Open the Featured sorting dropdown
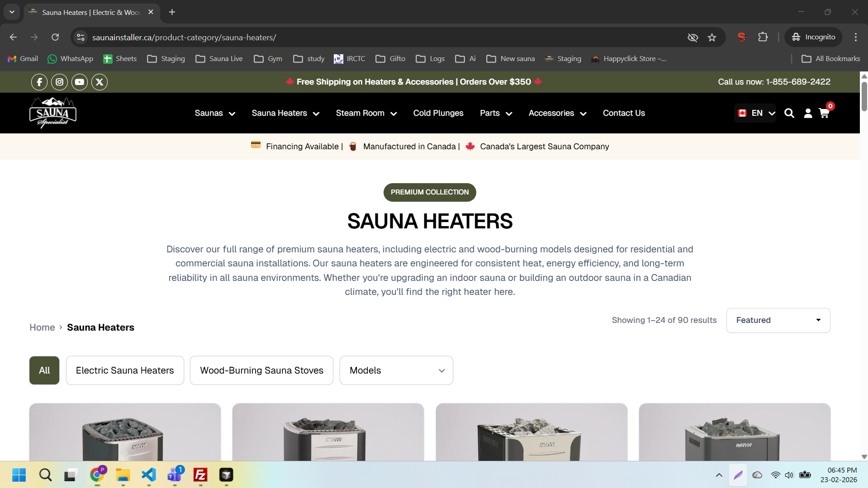The image size is (868, 488). pyautogui.click(x=778, y=320)
